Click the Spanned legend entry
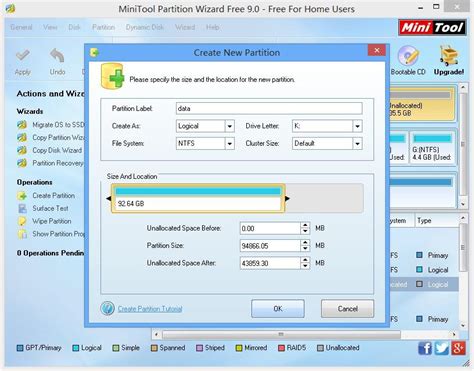Viewport: 474px width, 371px height. (x=168, y=348)
